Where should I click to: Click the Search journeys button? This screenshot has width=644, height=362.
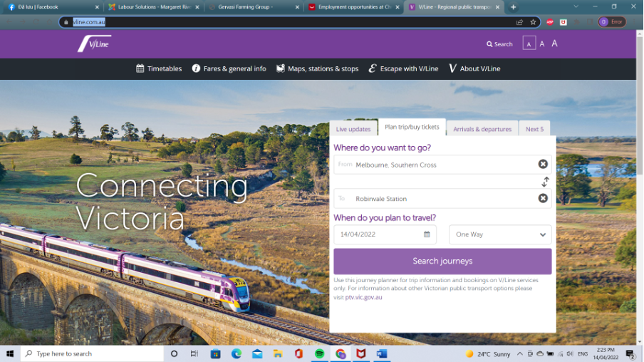click(x=442, y=262)
